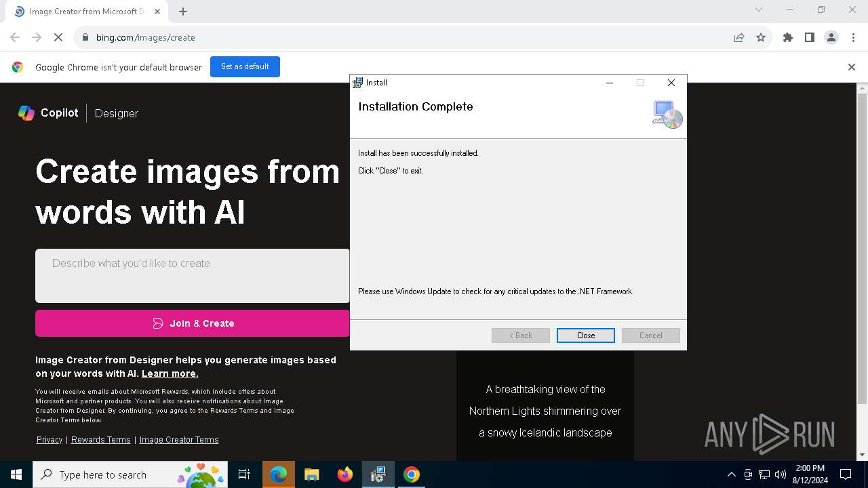Switch to Chrome taskbar icon

411,474
